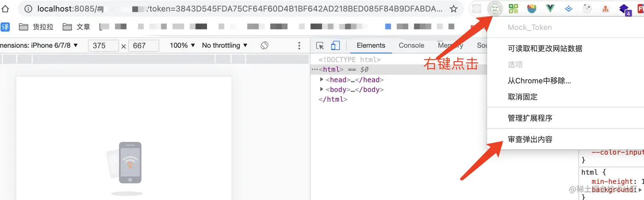Open the grey orbit circle extension icon
The height and width of the screenshot is (200, 644).
tap(586, 9)
